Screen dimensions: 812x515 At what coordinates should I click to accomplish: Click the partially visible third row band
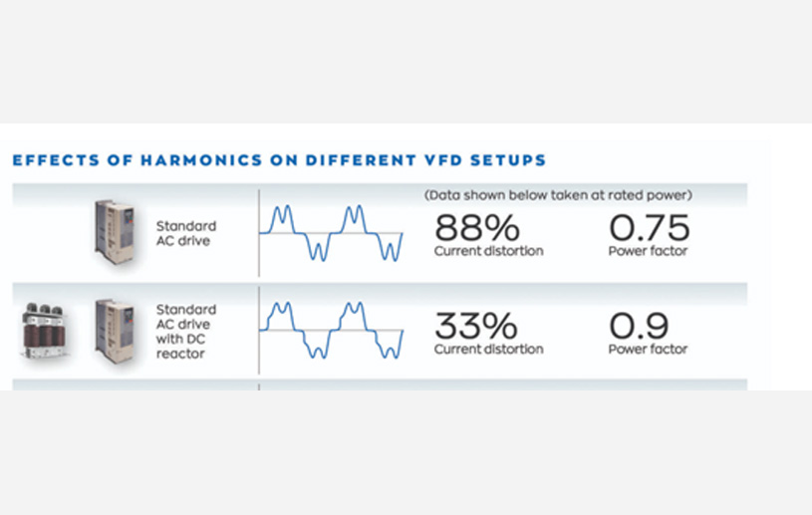[x=498, y=385]
